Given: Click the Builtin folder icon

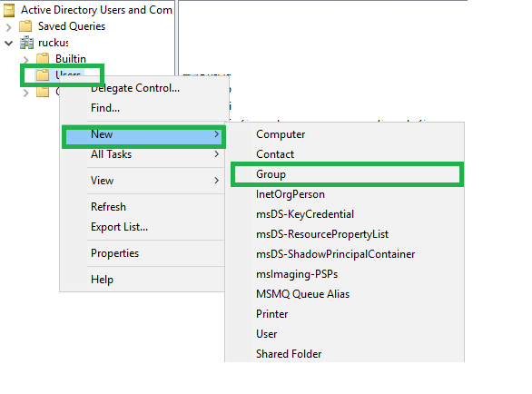Looking at the screenshot, I should 43,58.
